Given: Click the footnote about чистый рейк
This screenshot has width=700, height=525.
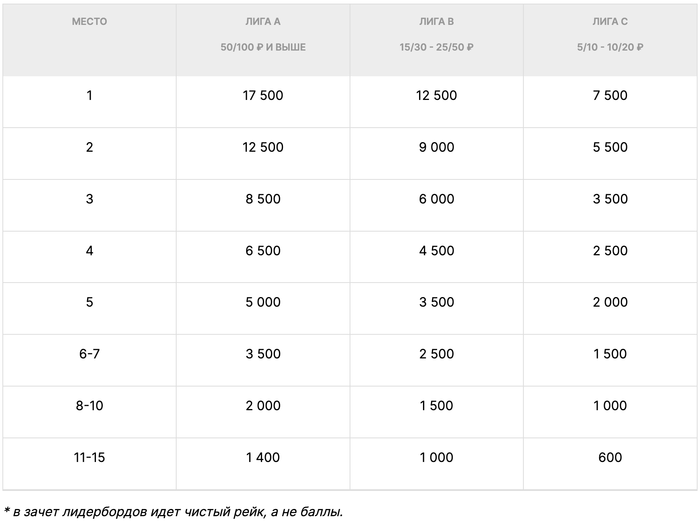Looking at the screenshot, I should click(x=174, y=512).
